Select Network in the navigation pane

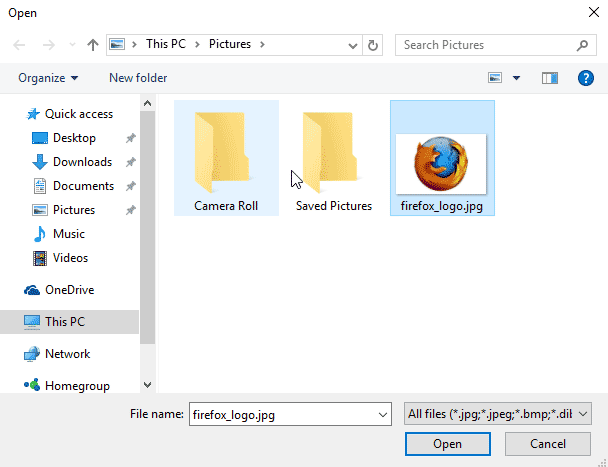67,354
